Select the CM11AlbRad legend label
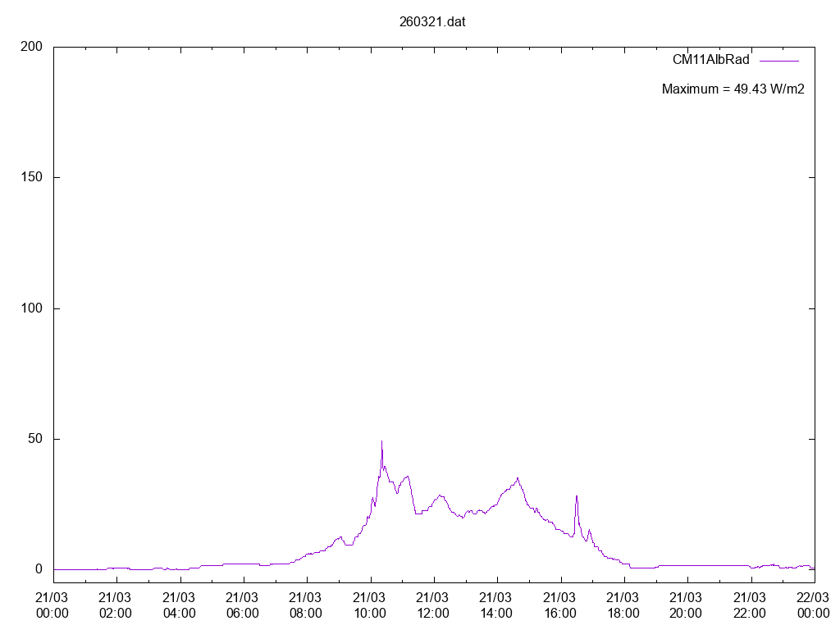Viewport: 840px width, 630px height. click(710, 60)
